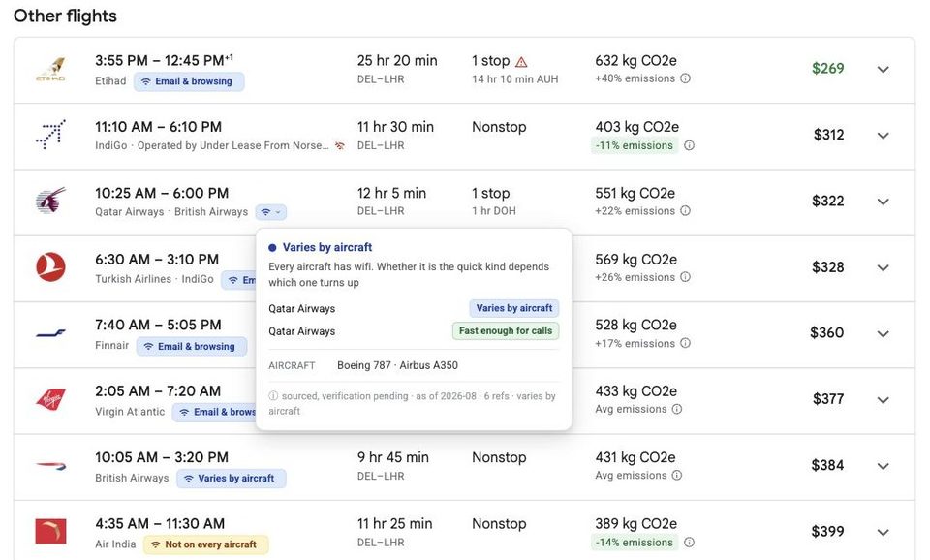
Task: Click the 4:35 AM – 11:30 AM flight time
Action: coord(160,524)
